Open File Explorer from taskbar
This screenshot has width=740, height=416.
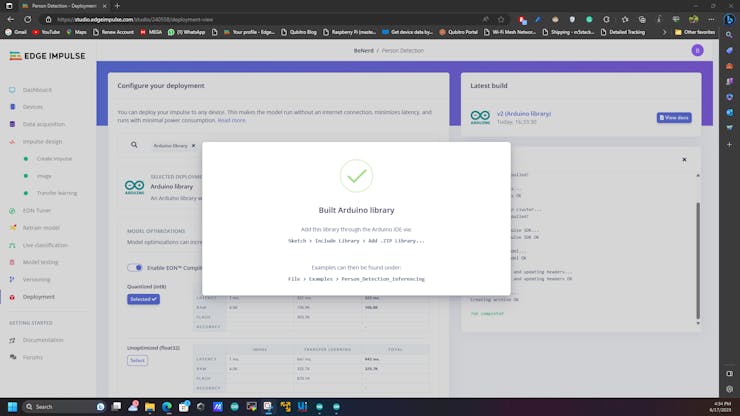pyautogui.click(x=150, y=407)
